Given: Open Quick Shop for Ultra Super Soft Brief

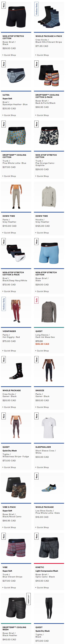Looking at the screenshot, I should coord(9,115).
